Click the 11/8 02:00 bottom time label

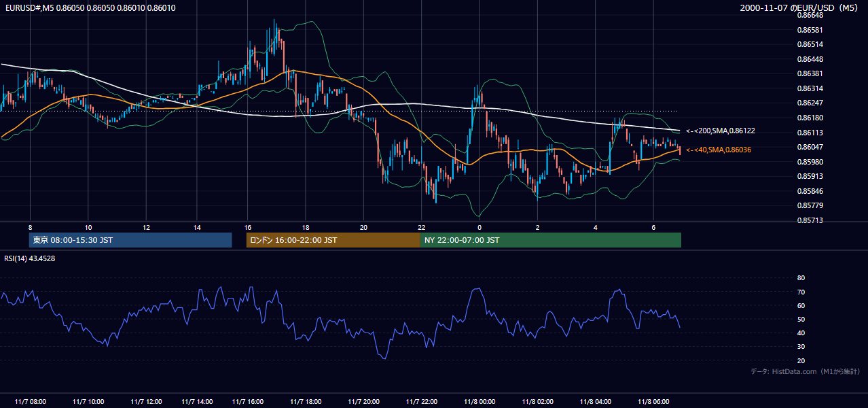tap(537, 402)
